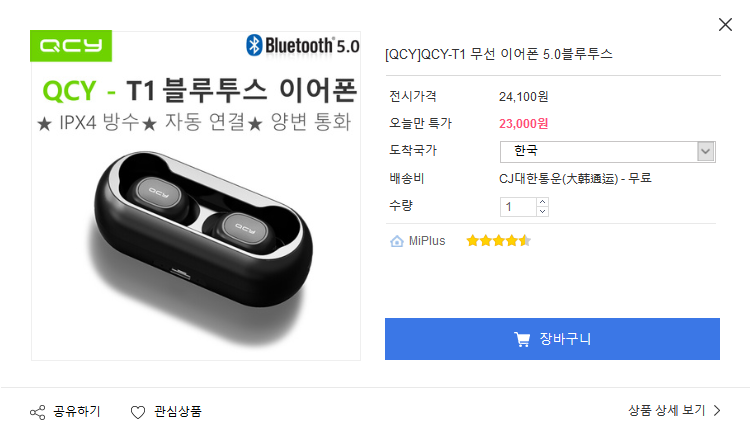Click the 공유하기 text label
Image resolution: width=750 pixels, height=440 pixels.
pyautogui.click(x=77, y=411)
